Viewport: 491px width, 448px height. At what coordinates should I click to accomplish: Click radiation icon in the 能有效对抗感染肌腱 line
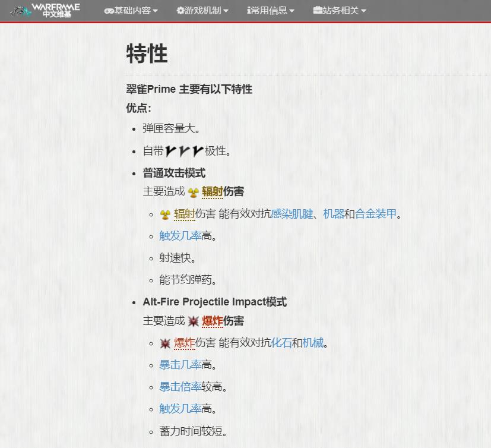[x=165, y=214]
